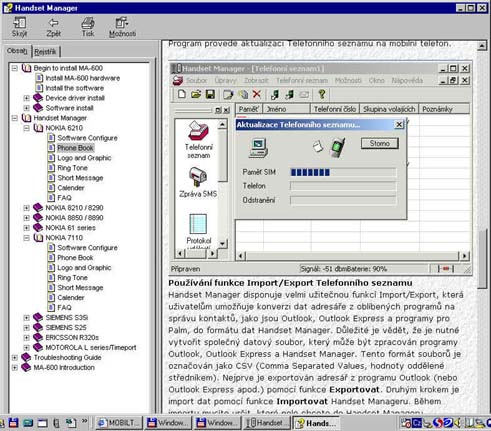Click New document icon in embedded toolbar

click(x=182, y=94)
